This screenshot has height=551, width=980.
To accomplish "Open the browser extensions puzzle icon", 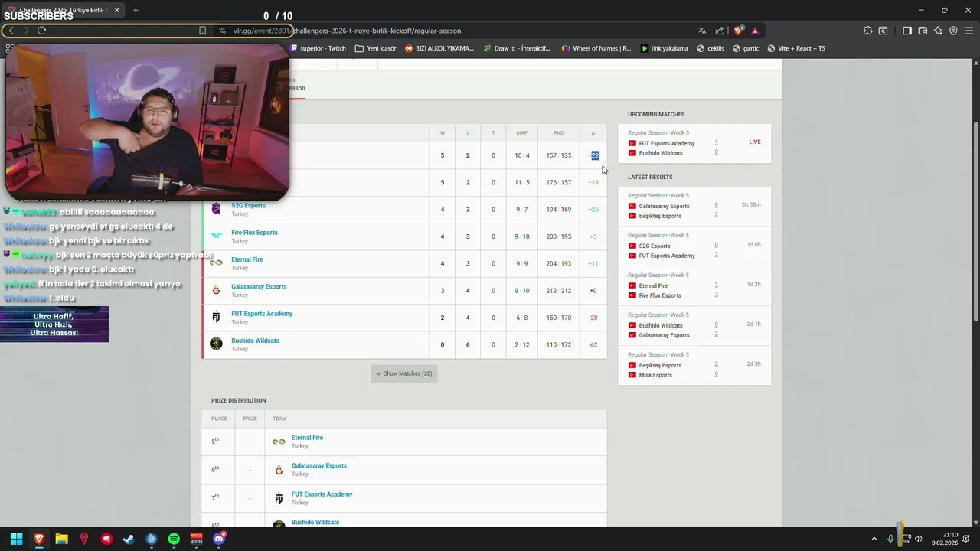I will coord(867,31).
